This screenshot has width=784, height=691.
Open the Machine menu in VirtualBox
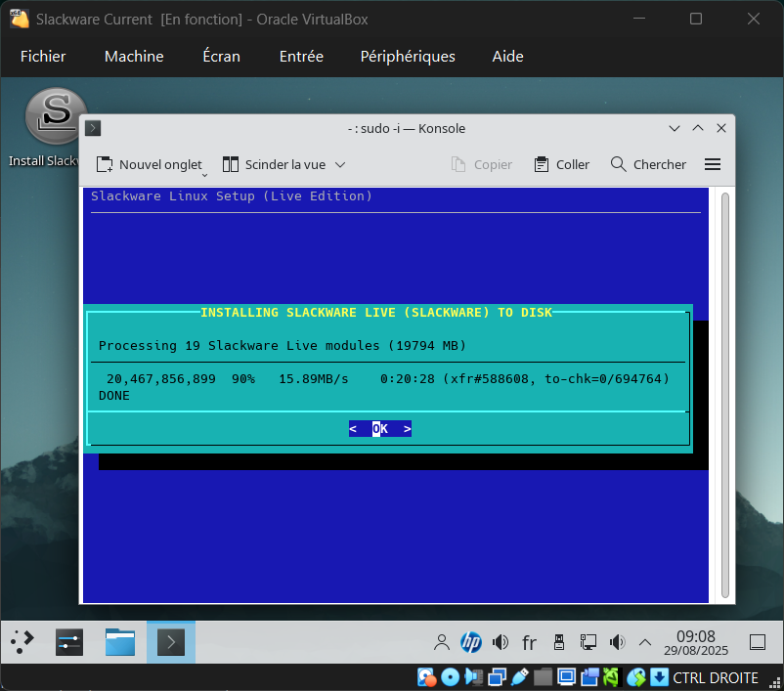134,57
